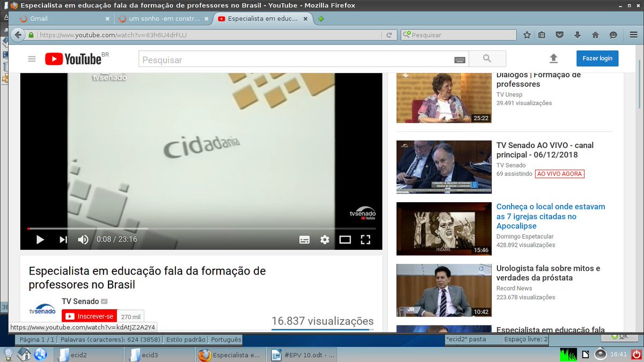Screen dimensions: 644x362
Task: Open the TV Senado channel name link
Action: pyautogui.click(x=80, y=301)
